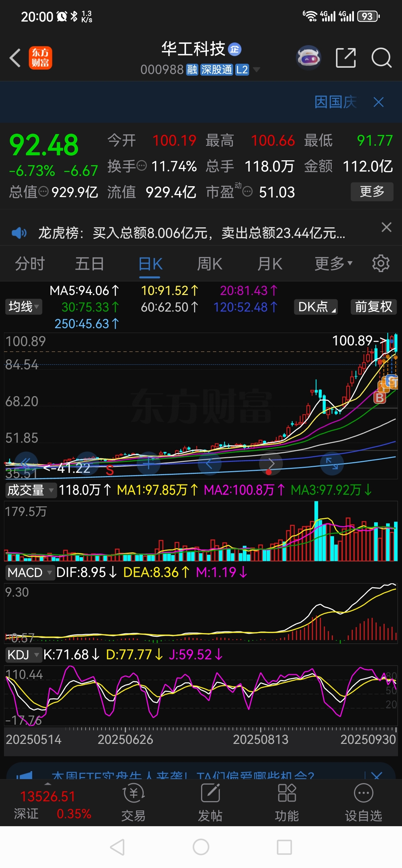Show info for 总值 market cap icon
The width and height of the screenshot is (402, 868).
point(43,192)
